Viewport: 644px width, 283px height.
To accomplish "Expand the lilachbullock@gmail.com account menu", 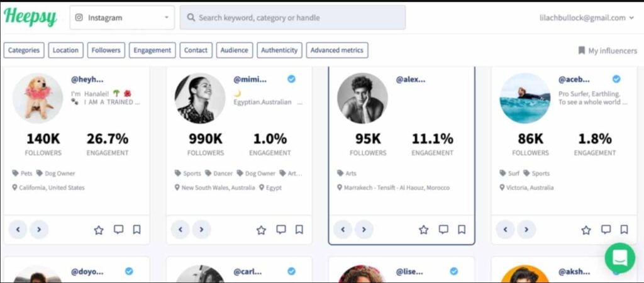I will (x=587, y=18).
